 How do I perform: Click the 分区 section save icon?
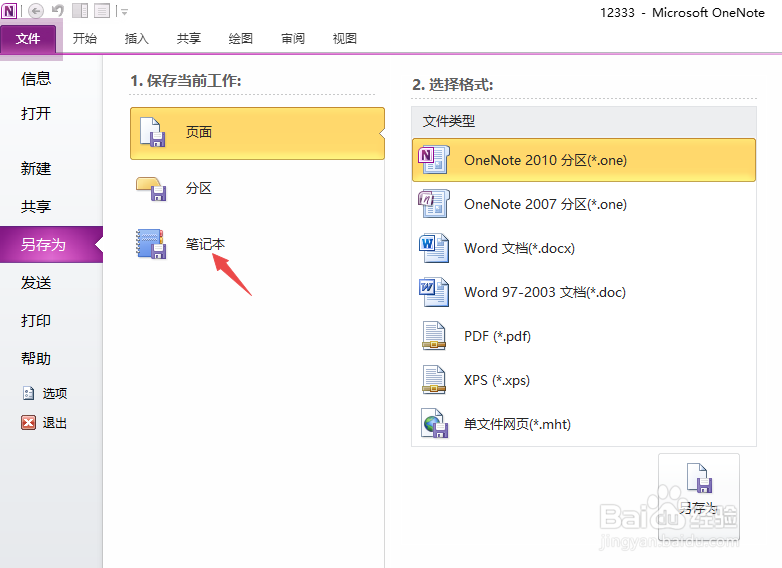[x=151, y=189]
